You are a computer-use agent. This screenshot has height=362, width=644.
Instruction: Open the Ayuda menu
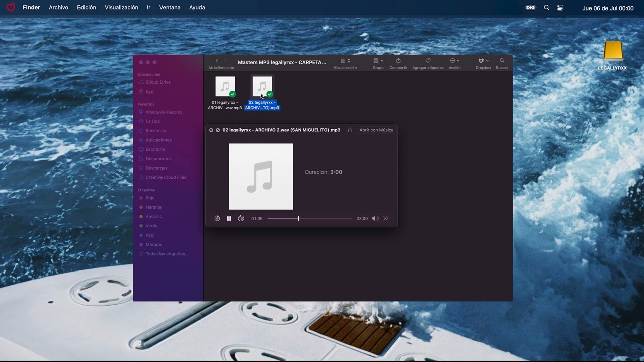pos(197,8)
